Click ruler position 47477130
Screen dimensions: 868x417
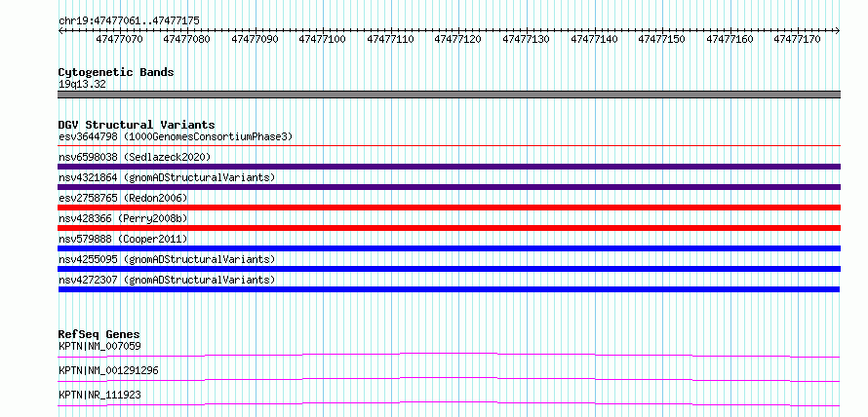pos(526,39)
